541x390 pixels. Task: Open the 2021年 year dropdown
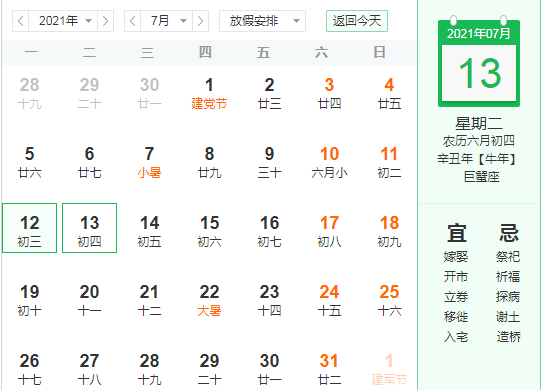[63, 21]
